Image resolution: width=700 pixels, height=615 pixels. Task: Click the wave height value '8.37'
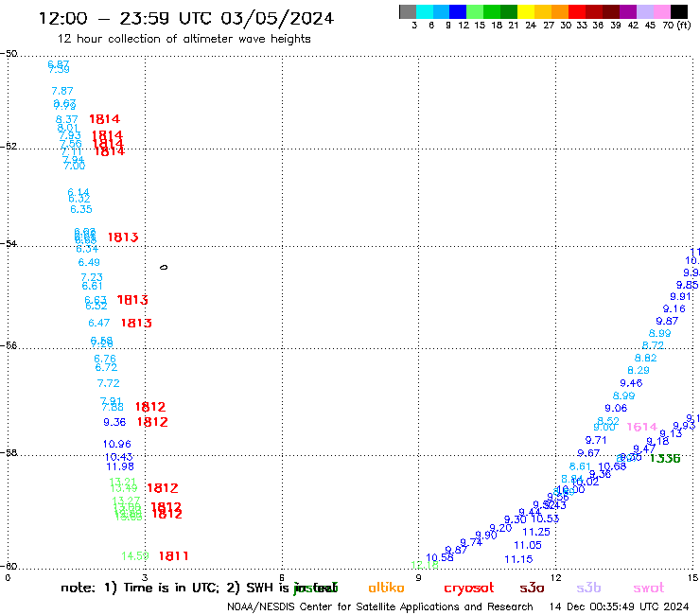coord(66,120)
